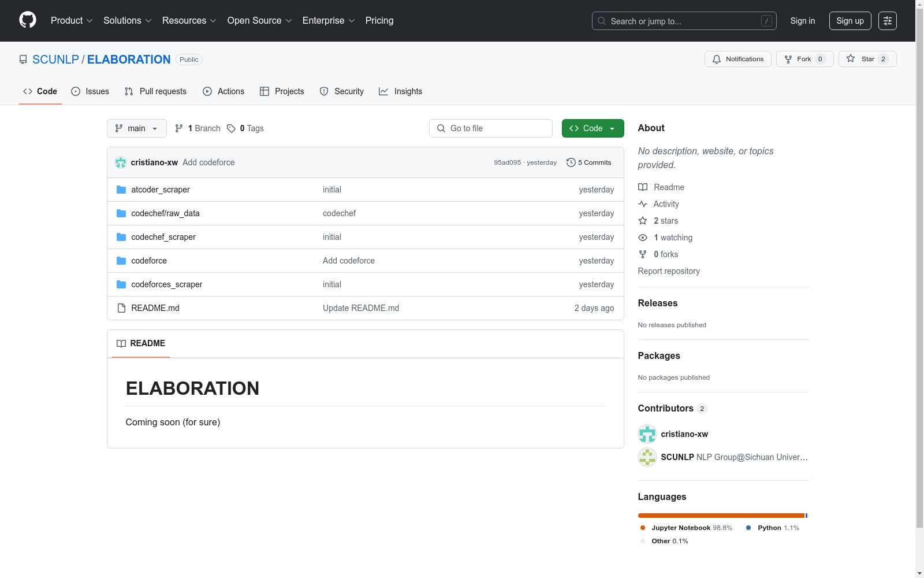Open the Packages section heading
This screenshot has height=578, width=924.
tap(659, 355)
